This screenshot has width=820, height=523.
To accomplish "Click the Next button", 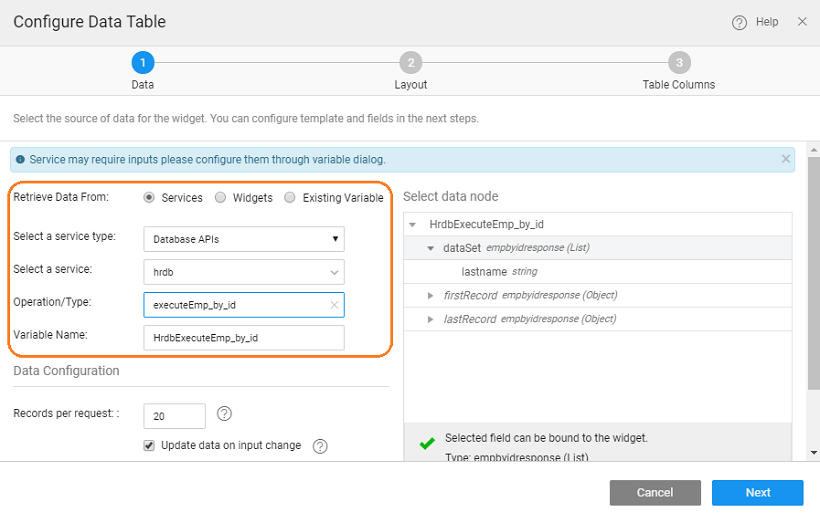I will pos(757,492).
